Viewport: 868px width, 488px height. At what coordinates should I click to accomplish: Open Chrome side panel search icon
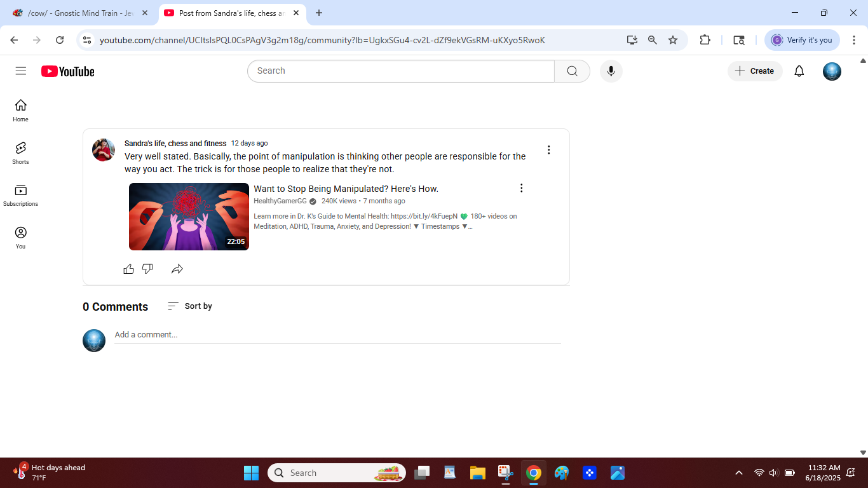pos(738,40)
